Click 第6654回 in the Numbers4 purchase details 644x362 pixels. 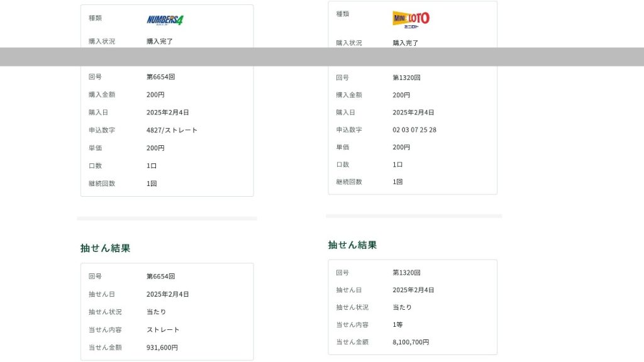pos(160,77)
